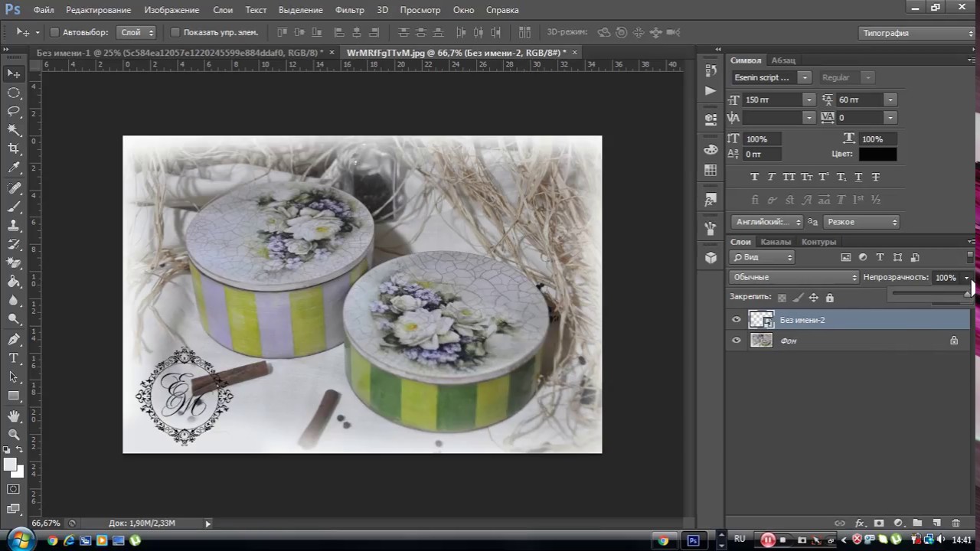This screenshot has height=551, width=980.
Task: Switch to the Без имени-1 document tab
Action: point(181,52)
